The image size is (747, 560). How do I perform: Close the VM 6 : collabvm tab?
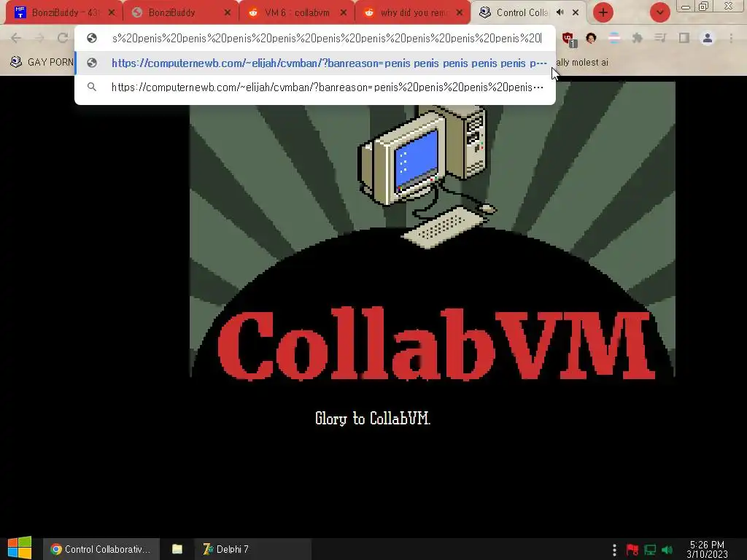(x=344, y=12)
